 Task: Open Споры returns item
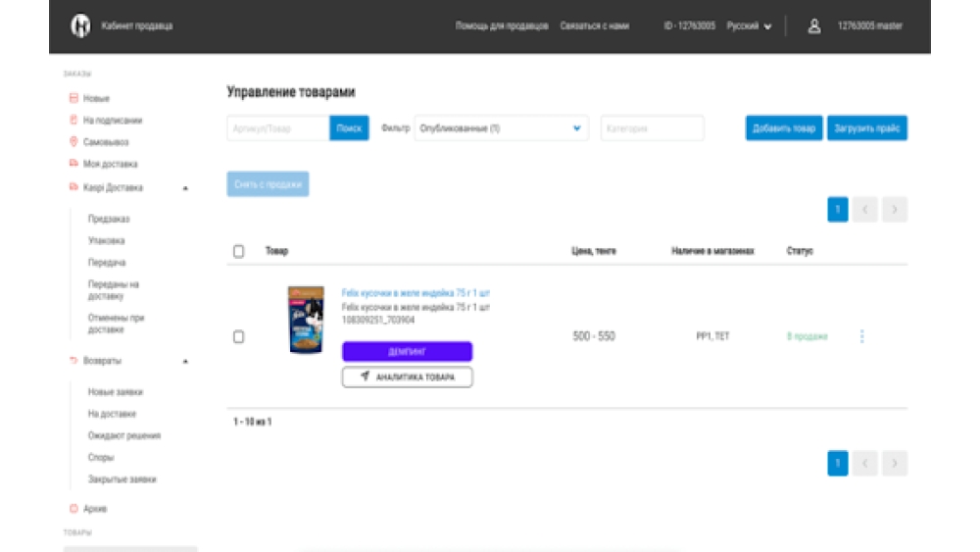[x=101, y=458]
